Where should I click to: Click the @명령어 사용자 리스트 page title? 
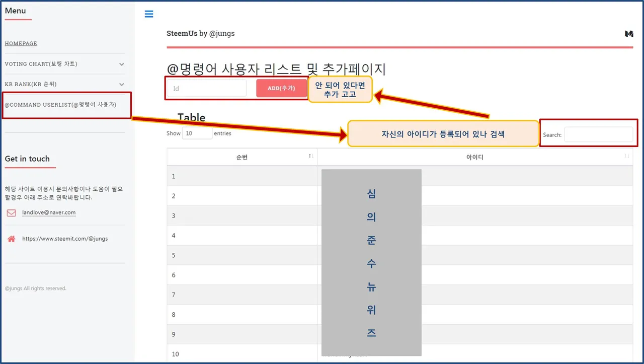point(276,69)
